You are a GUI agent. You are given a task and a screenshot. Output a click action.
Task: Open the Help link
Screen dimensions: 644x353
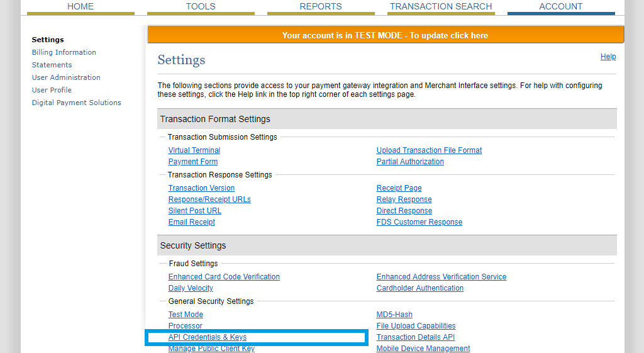point(608,57)
